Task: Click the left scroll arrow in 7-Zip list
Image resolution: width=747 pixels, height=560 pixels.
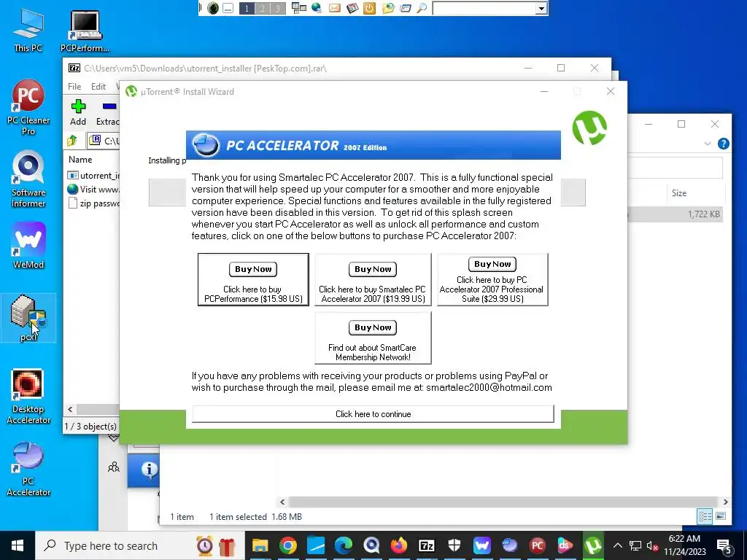Action: click(x=71, y=409)
